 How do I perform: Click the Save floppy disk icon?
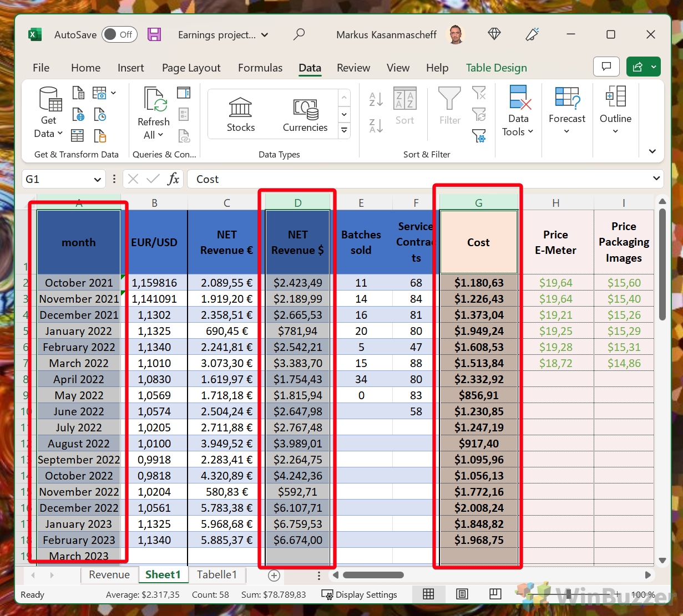coord(154,34)
